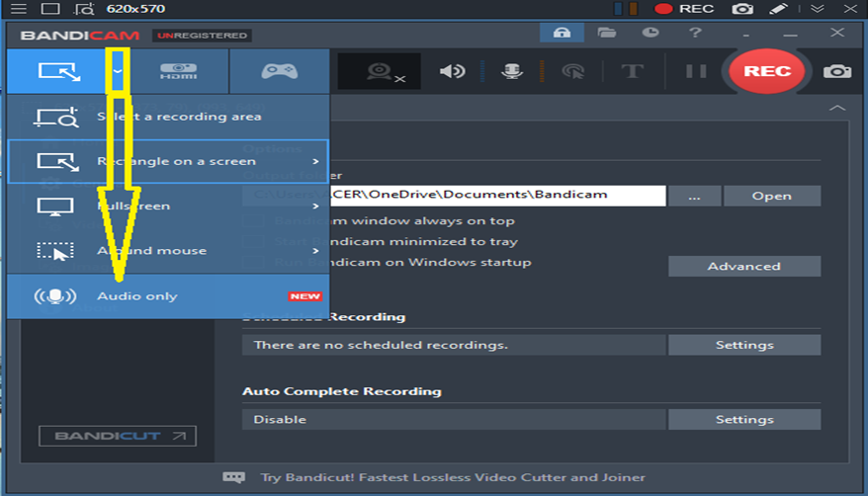
Task: Open Auto Complete Recording Settings button
Action: pos(744,420)
